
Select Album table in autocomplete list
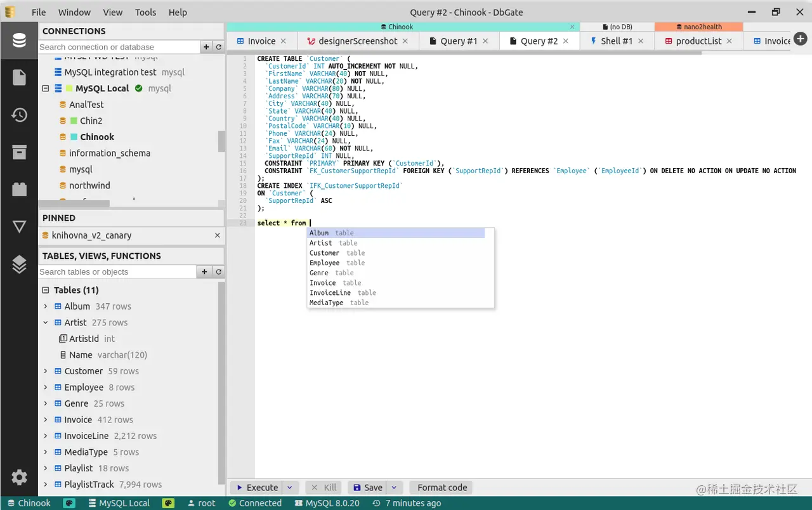tap(396, 233)
